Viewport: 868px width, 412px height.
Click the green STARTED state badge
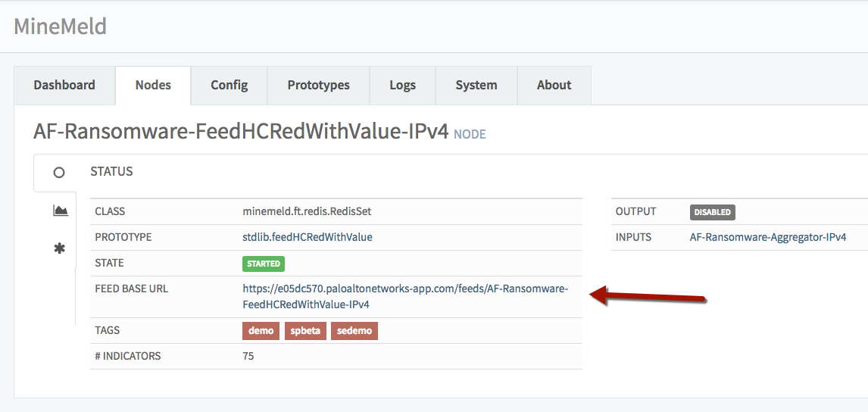(263, 264)
